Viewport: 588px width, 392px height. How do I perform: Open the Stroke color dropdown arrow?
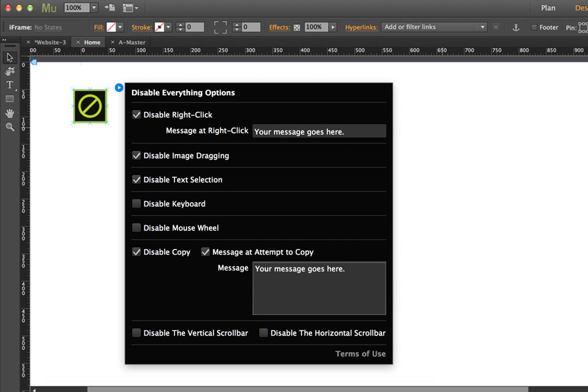(x=168, y=27)
